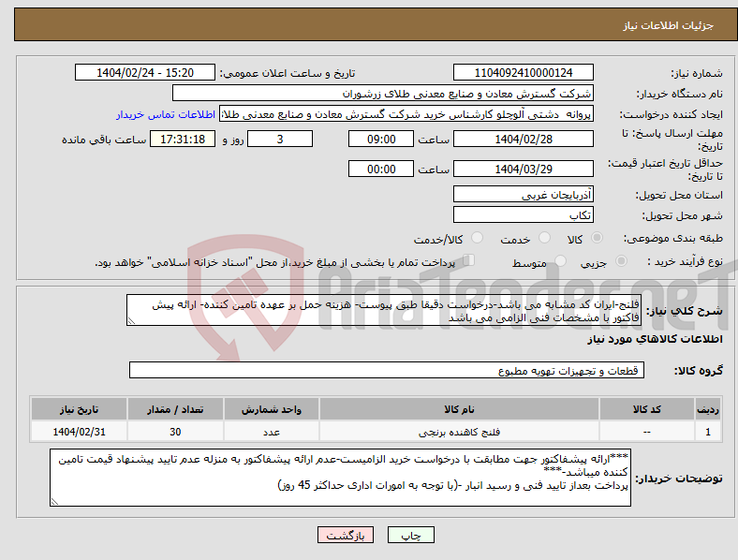738x560 pixels.
Task: Click the توضیحات خریدار label
Action: (x=679, y=479)
